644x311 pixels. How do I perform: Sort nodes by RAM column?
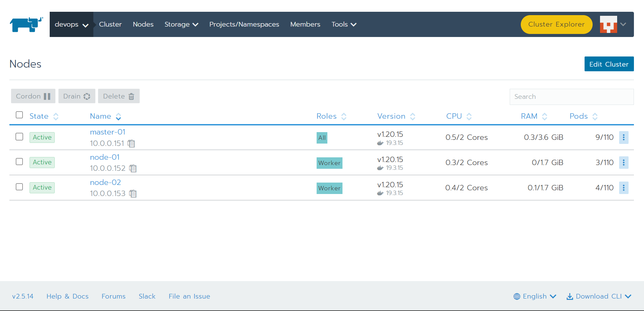click(534, 116)
